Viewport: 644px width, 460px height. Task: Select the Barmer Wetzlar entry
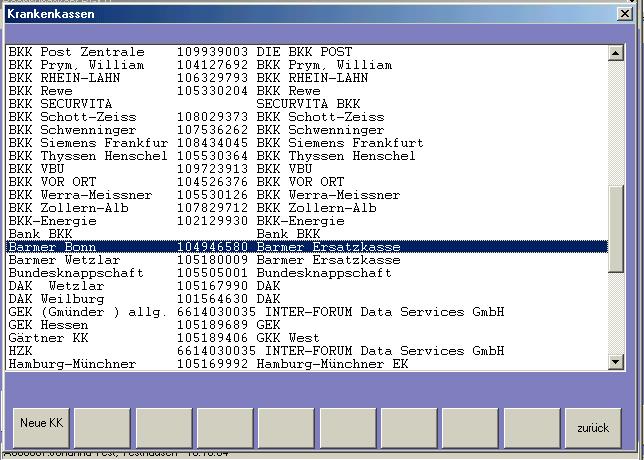307,260
